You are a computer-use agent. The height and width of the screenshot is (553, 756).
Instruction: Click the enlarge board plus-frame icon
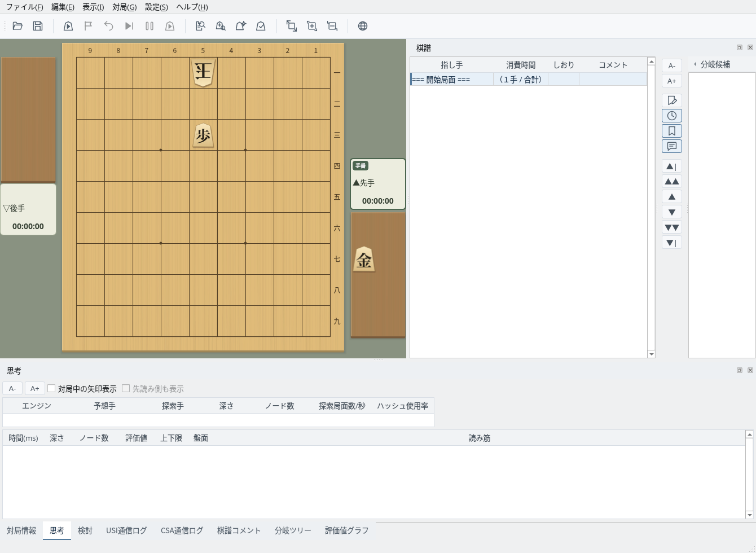click(x=312, y=26)
